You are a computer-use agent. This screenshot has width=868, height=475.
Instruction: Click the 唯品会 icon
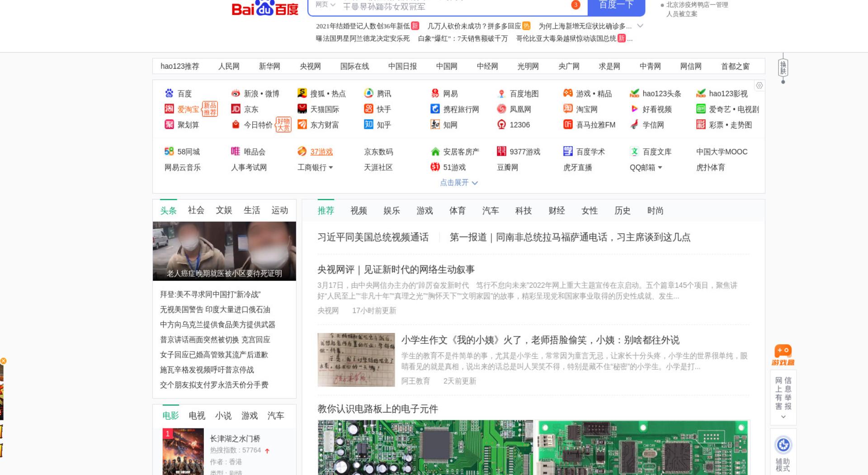[x=236, y=152]
